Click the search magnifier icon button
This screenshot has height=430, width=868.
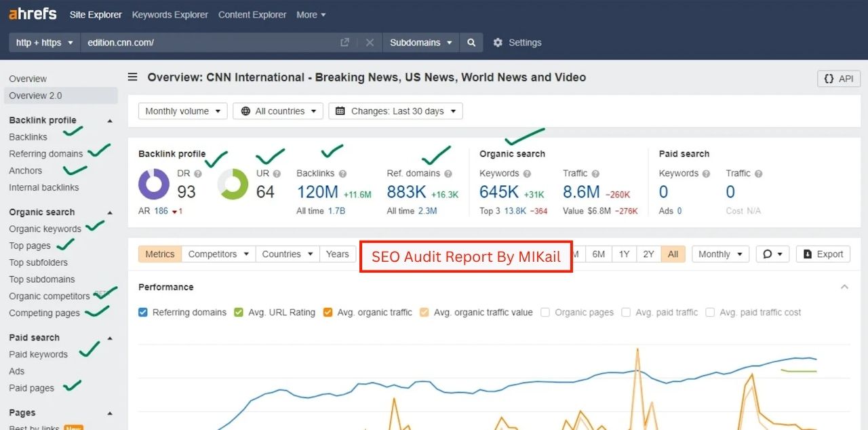click(x=471, y=42)
